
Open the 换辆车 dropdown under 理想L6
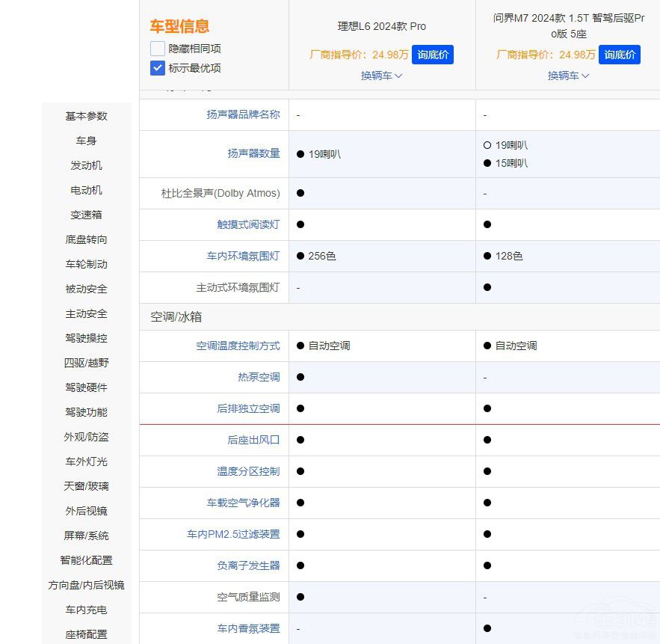click(381, 76)
